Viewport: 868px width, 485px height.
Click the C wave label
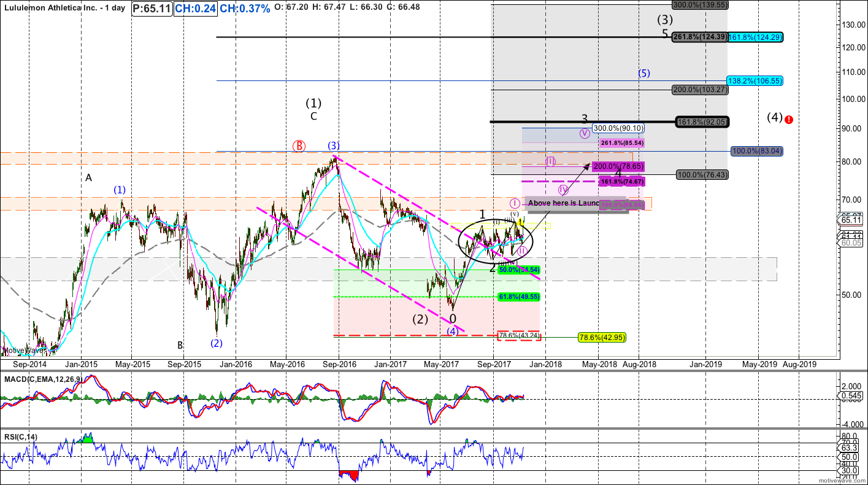(313, 116)
